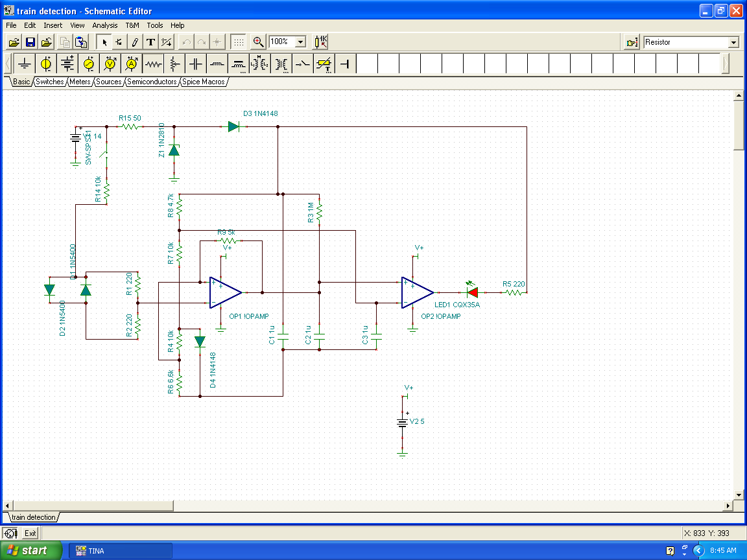
Task: Toggle the grid display button
Action: (x=239, y=42)
